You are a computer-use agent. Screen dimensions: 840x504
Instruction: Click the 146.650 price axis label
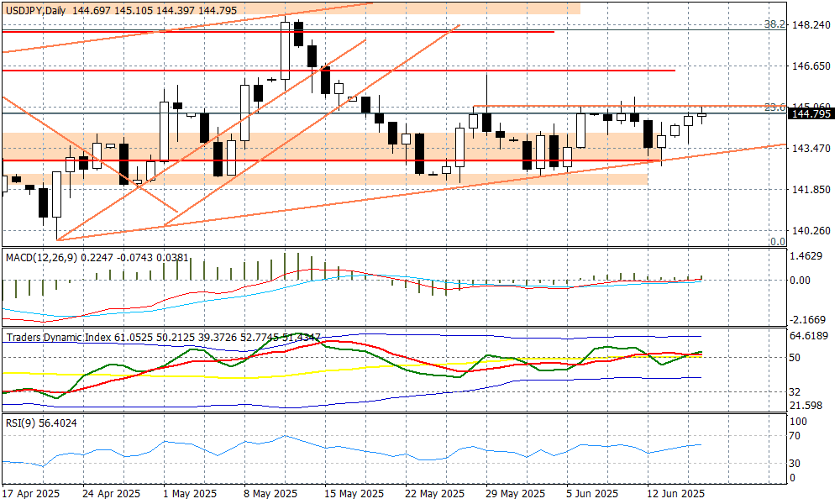click(x=811, y=66)
